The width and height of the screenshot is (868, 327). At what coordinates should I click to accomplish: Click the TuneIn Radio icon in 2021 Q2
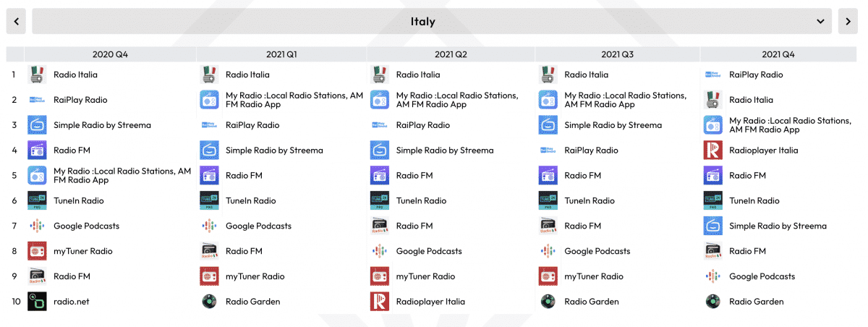[380, 200]
